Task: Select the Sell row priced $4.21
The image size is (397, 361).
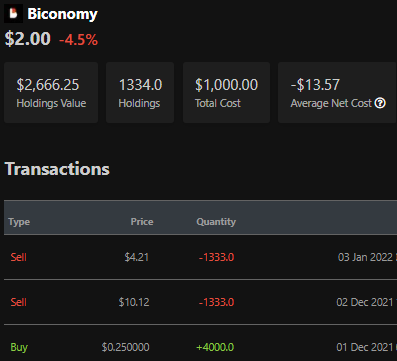Action: [x=200, y=257]
